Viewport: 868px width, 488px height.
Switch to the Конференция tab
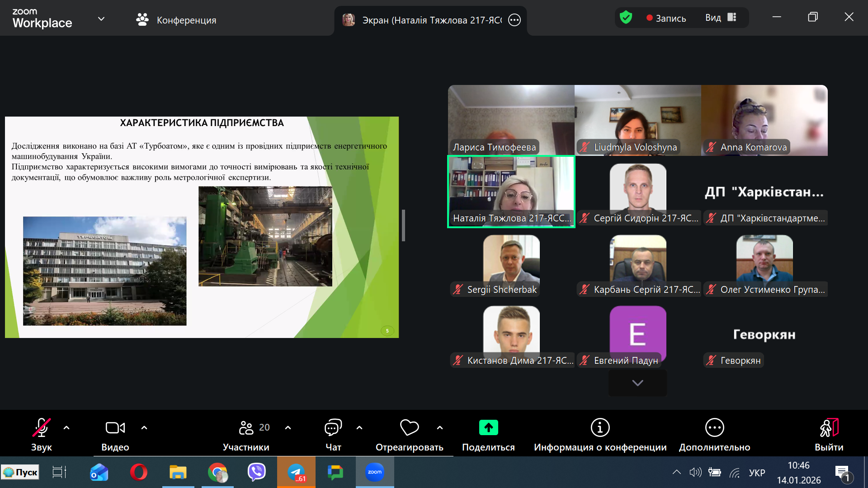(176, 20)
